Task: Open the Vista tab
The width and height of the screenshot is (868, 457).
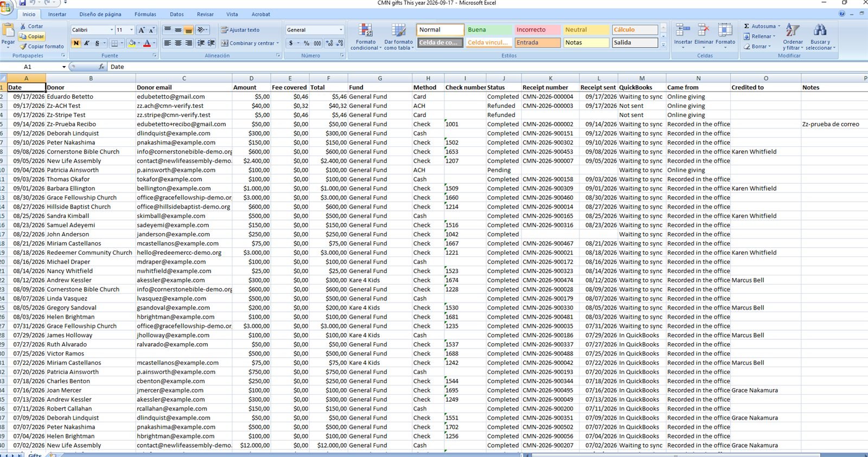Action: click(232, 14)
